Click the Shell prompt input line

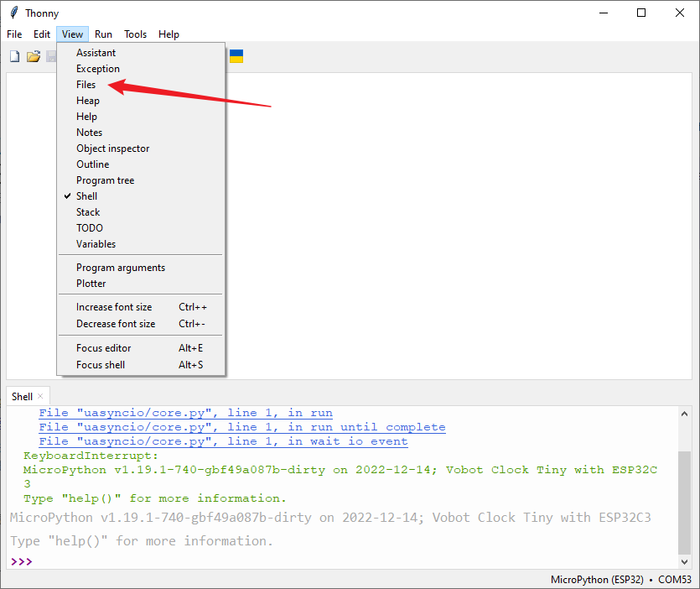coord(335,561)
